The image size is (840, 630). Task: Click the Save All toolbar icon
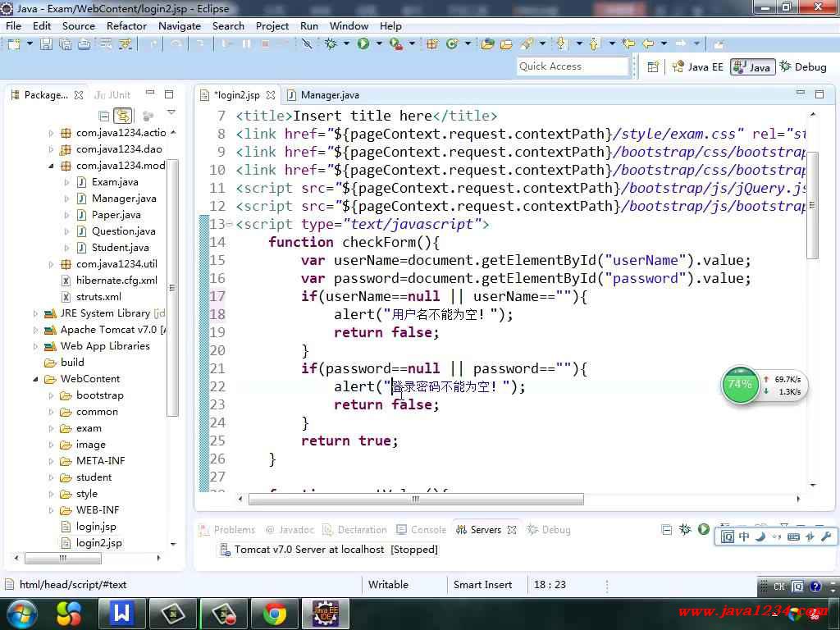click(66, 44)
